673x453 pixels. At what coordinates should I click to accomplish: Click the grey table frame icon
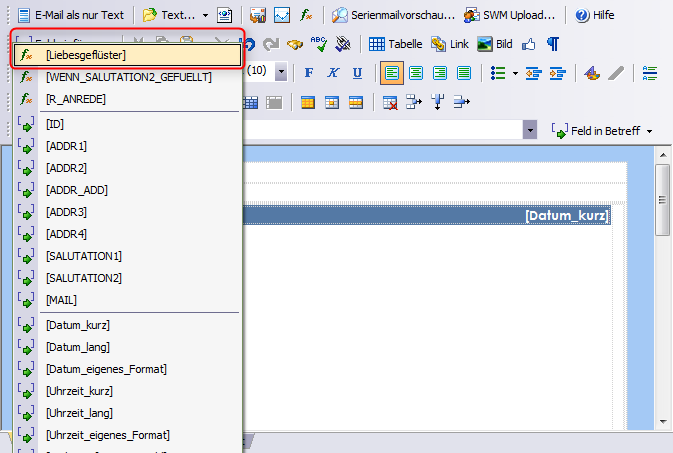(x=274, y=102)
